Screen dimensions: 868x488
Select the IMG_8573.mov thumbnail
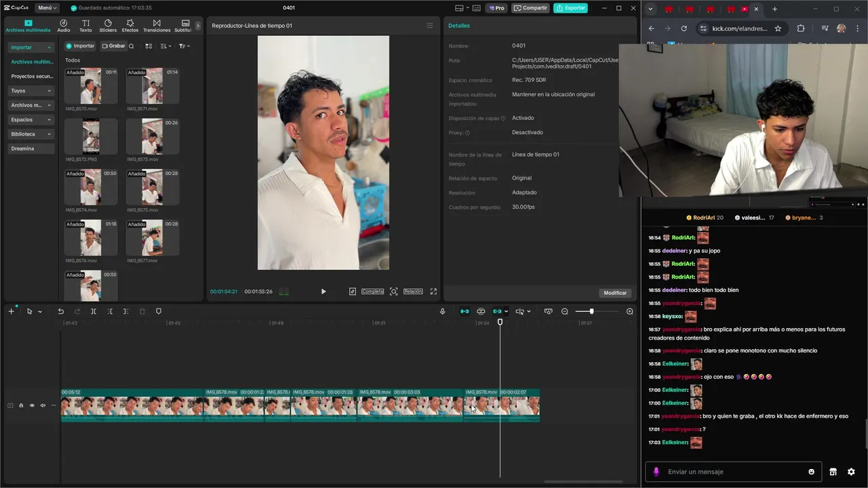pos(153,136)
